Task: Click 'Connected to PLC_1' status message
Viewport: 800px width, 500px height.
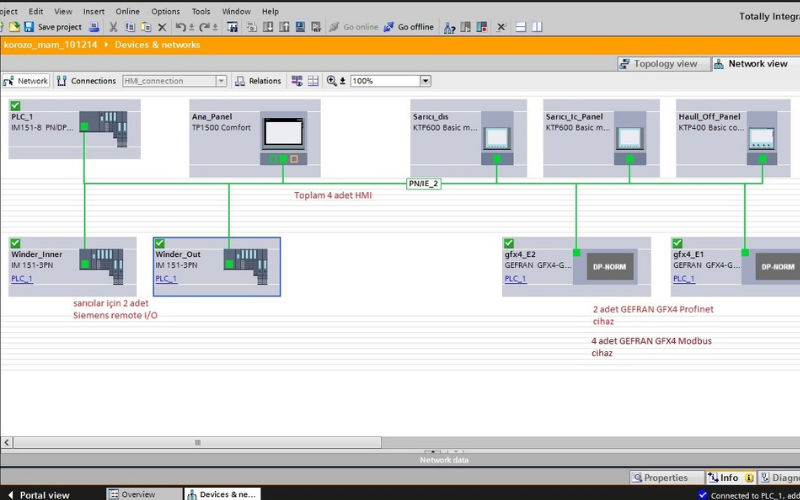Action: click(749, 495)
